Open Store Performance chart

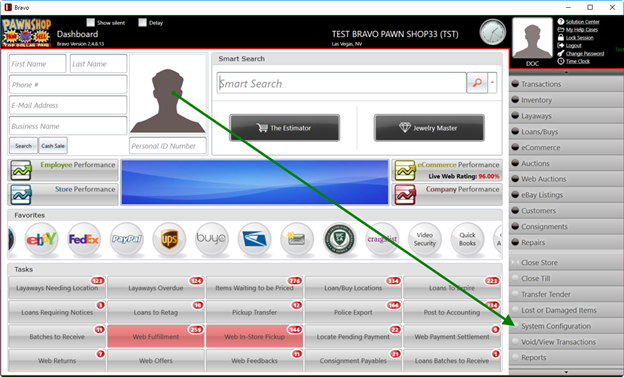[x=63, y=195]
